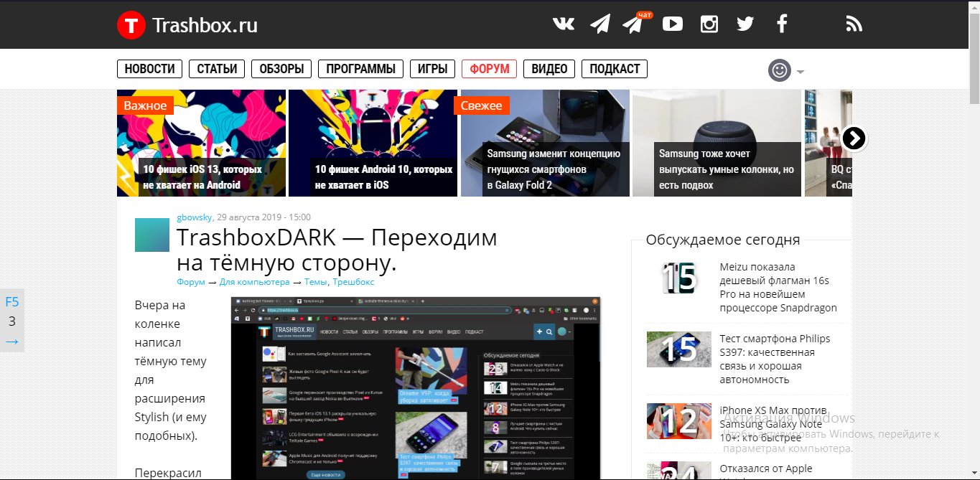Screen dimensions: 980x480
Task: Open the Facebook page icon
Action: pos(782,24)
